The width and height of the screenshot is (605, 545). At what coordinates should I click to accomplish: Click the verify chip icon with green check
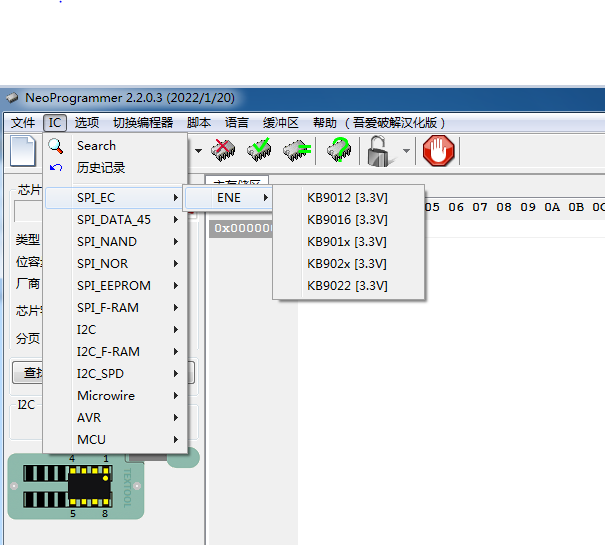click(x=260, y=151)
